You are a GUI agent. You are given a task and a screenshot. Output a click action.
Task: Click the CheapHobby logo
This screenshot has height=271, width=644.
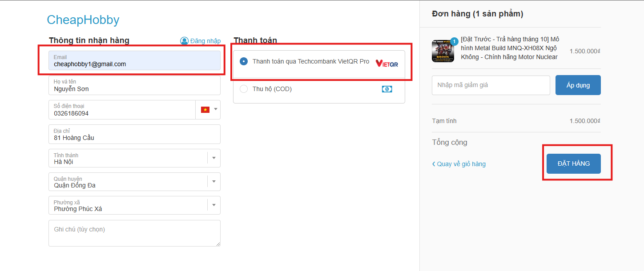click(x=83, y=20)
